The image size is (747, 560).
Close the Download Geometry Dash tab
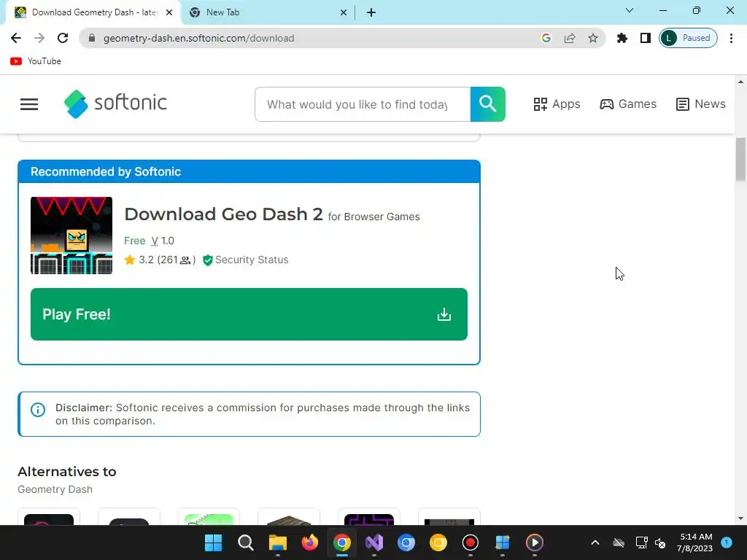[169, 12]
